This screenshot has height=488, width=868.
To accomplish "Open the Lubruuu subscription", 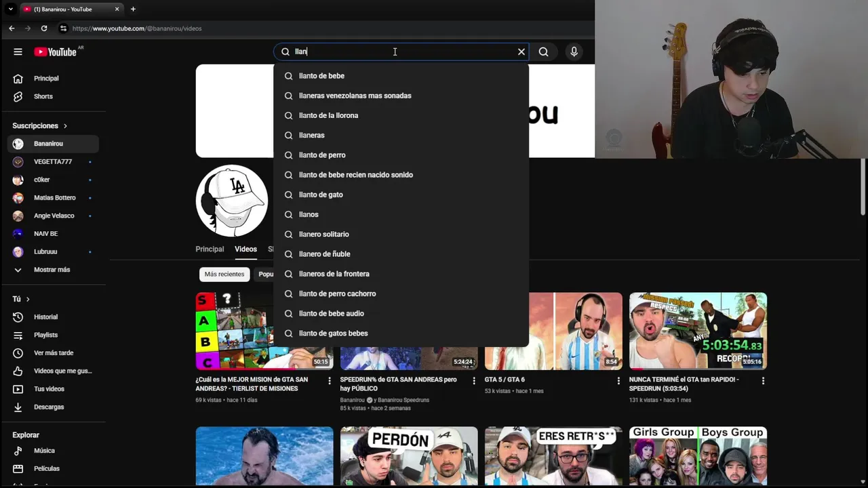I will coord(54,251).
